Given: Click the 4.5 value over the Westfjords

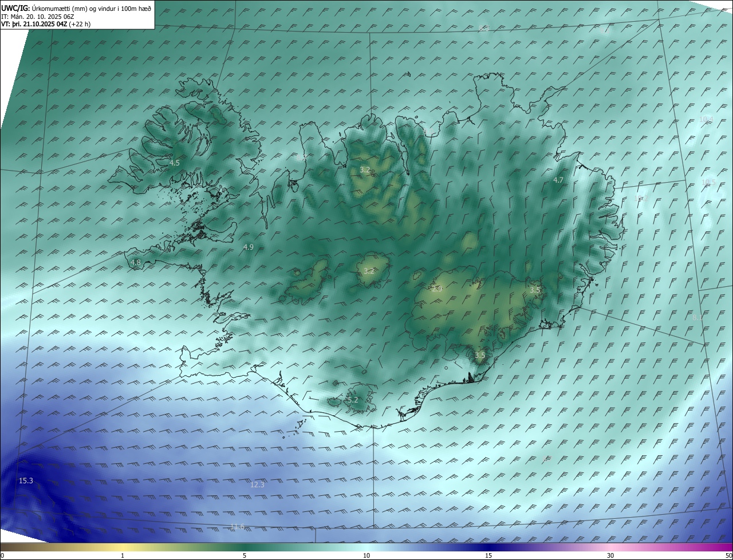Looking at the screenshot, I should [x=174, y=163].
